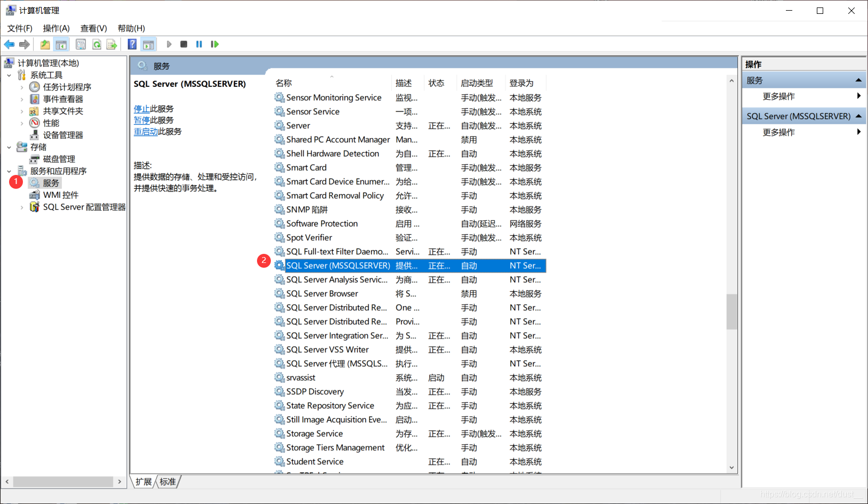Toggle the show/hide action pane icon

click(x=148, y=44)
